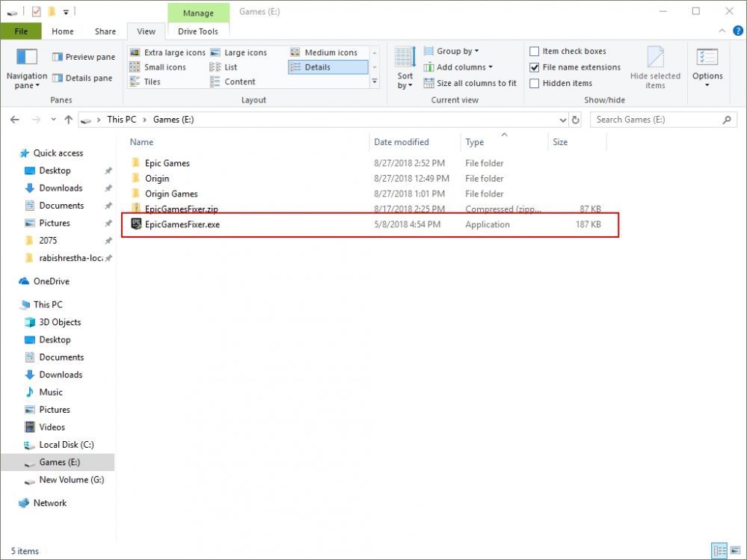Click the Search Games (E:) field
Image resolution: width=747 pixels, height=560 pixels.
click(x=663, y=120)
